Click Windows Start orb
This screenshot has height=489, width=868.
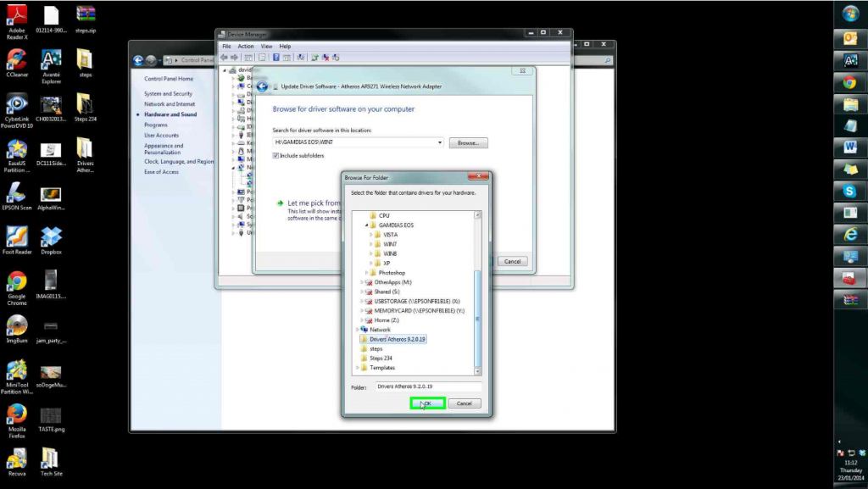click(x=850, y=14)
